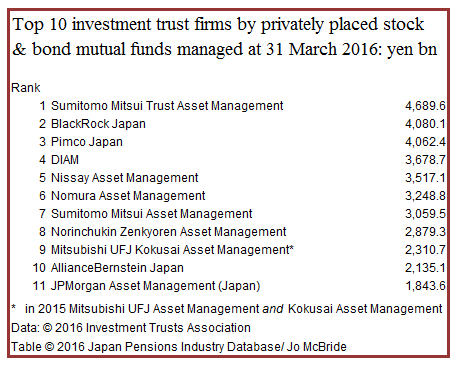Select the 4,080.1 value
The height and width of the screenshot is (365, 458).
[x=425, y=124]
